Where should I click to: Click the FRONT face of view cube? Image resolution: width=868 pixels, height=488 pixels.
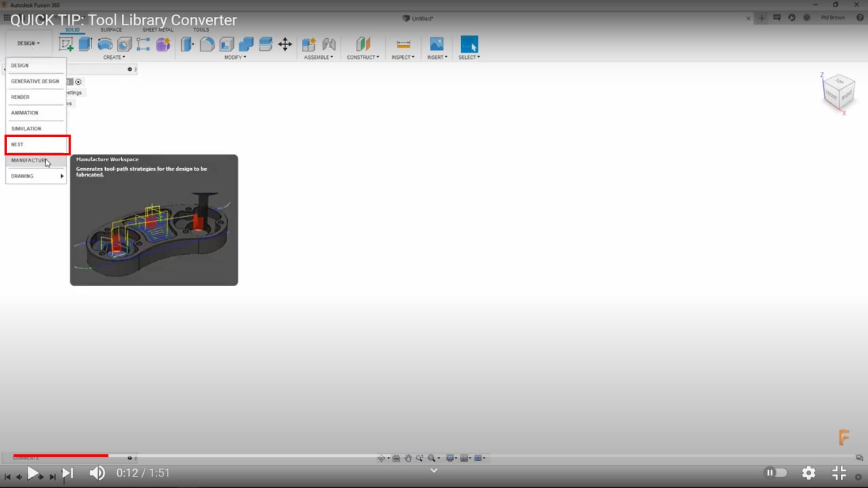tap(832, 96)
